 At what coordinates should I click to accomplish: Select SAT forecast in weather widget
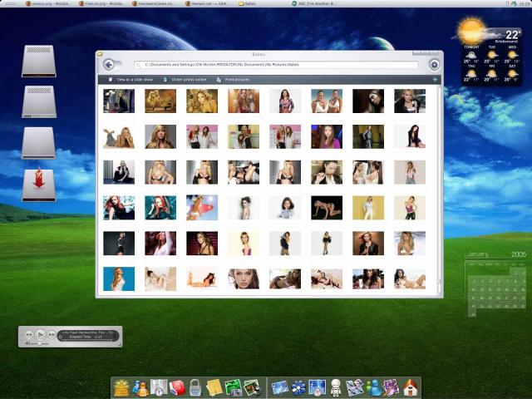click(512, 73)
